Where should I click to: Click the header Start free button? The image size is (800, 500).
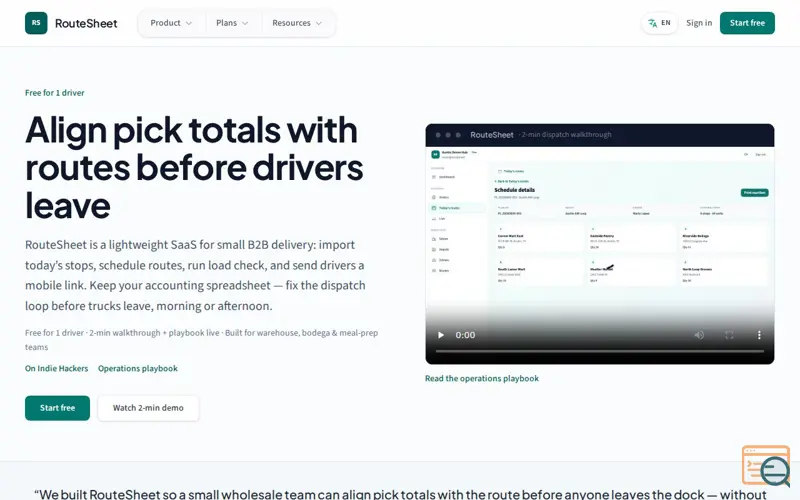pos(747,23)
